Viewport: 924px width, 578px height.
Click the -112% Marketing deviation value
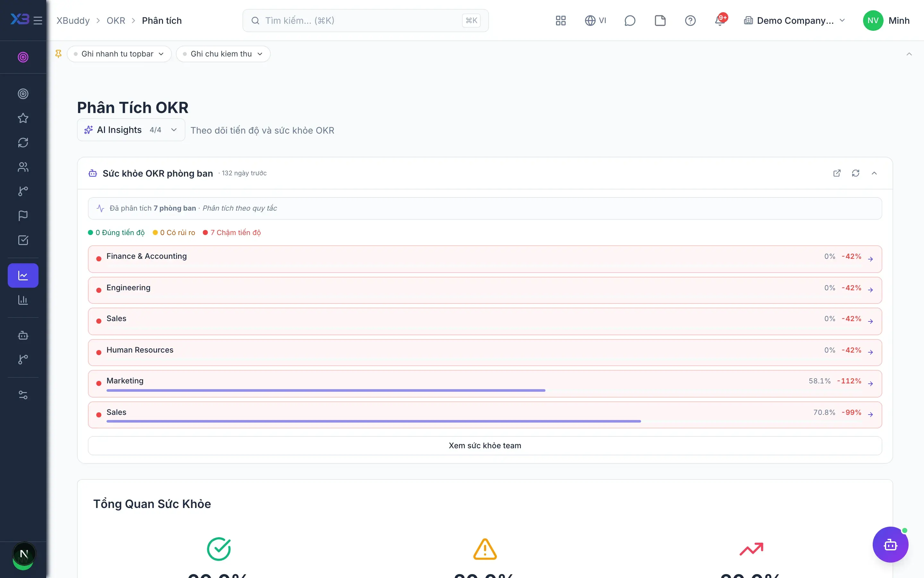coord(849,381)
